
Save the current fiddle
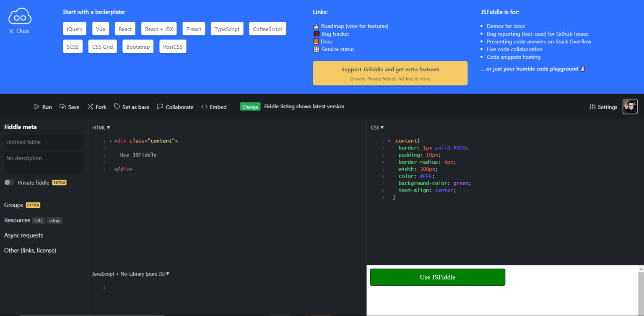tap(69, 107)
